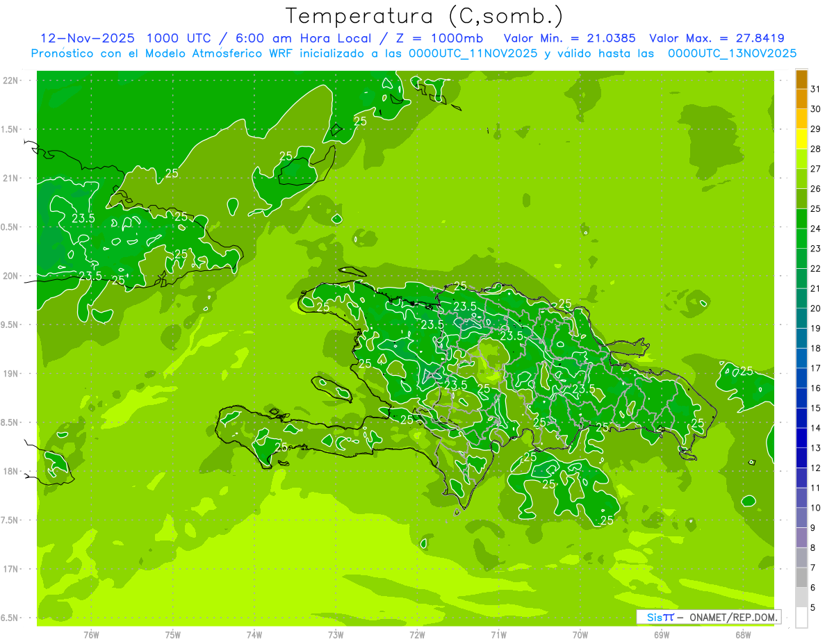Click the '19N' latitude axis label
Viewport: 834px width, 644px height.
tap(11, 373)
